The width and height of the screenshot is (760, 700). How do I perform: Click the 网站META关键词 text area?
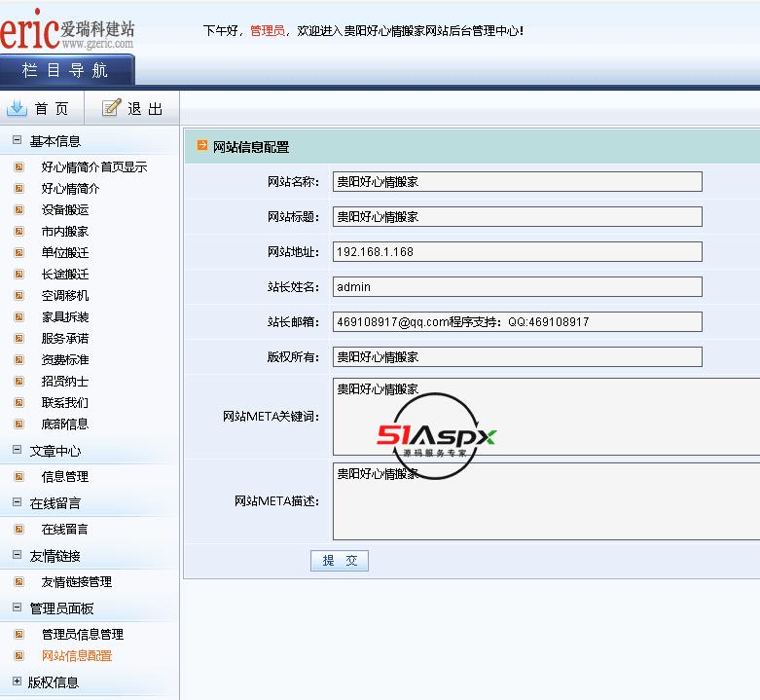[x=546, y=417]
